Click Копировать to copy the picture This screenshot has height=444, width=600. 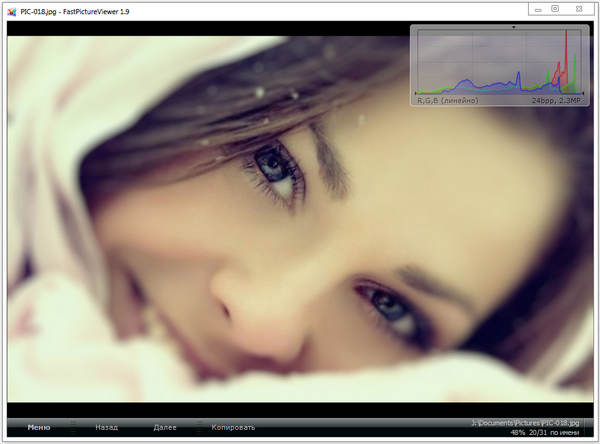click(233, 427)
